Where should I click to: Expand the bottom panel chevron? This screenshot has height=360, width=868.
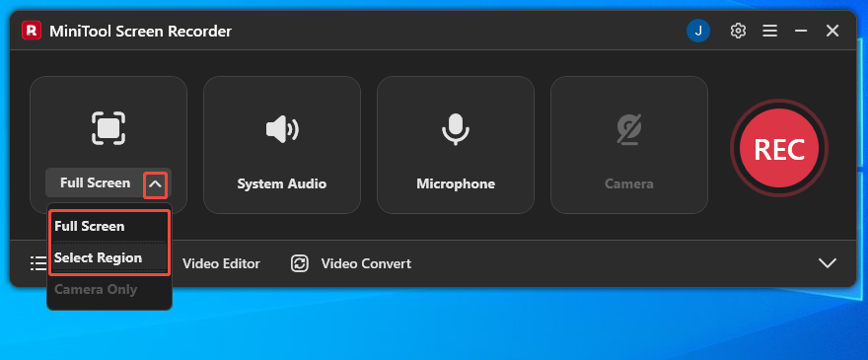click(827, 263)
